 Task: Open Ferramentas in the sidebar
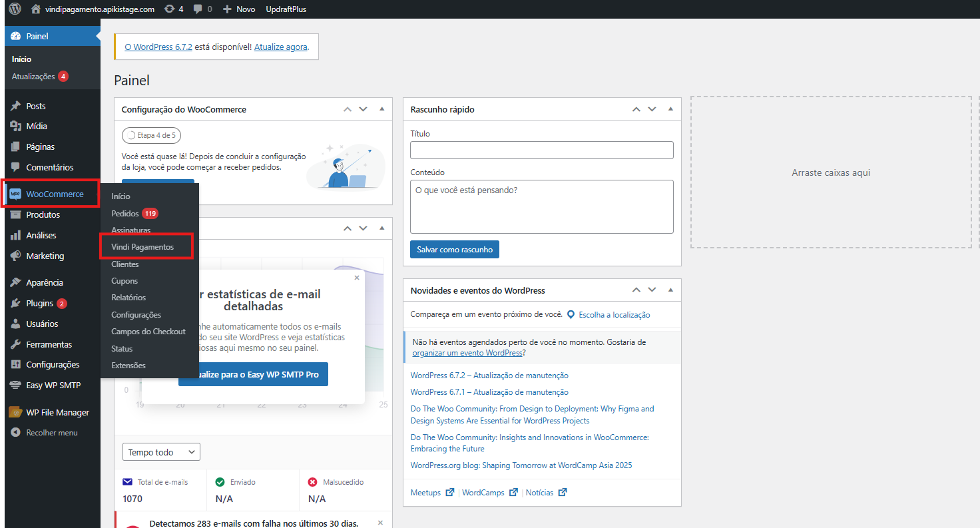pyautogui.click(x=49, y=345)
